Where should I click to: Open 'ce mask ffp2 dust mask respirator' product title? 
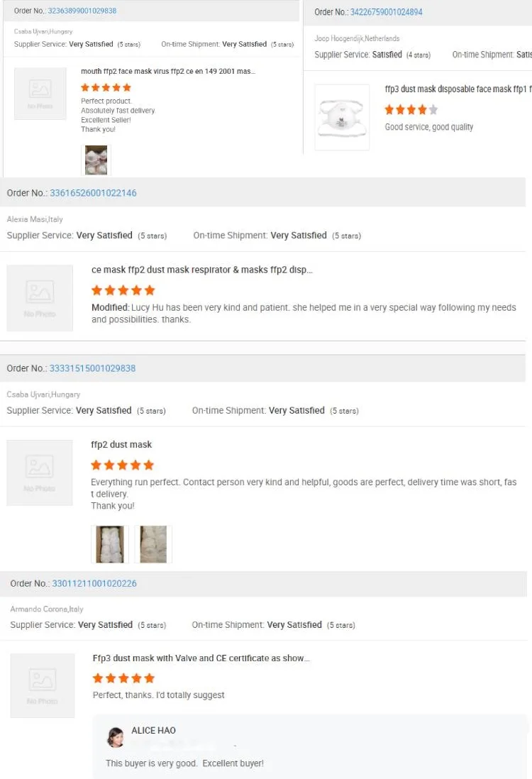(x=201, y=270)
